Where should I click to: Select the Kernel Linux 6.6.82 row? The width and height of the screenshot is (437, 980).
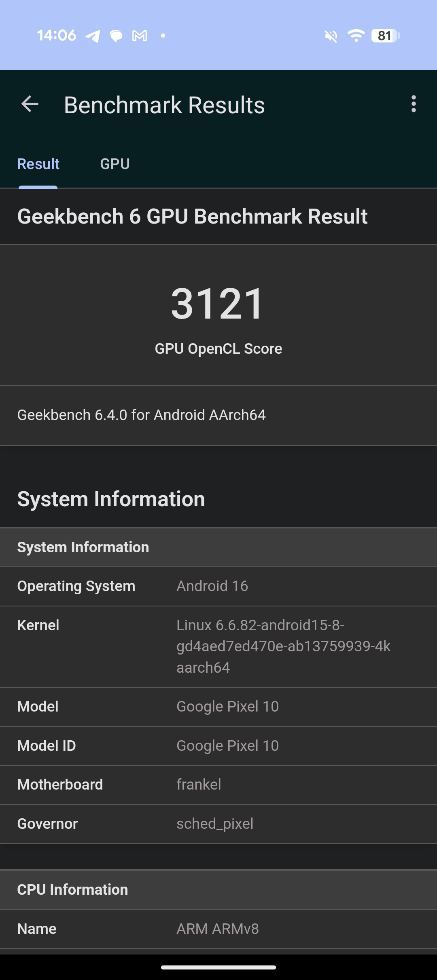(218, 646)
